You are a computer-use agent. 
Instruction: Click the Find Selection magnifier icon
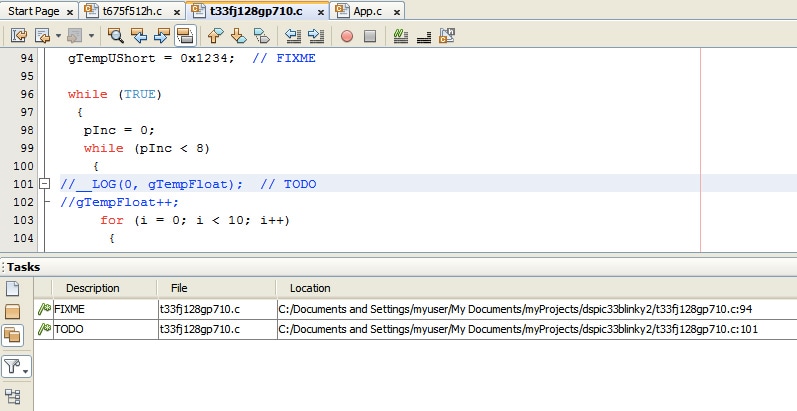[x=116, y=36]
